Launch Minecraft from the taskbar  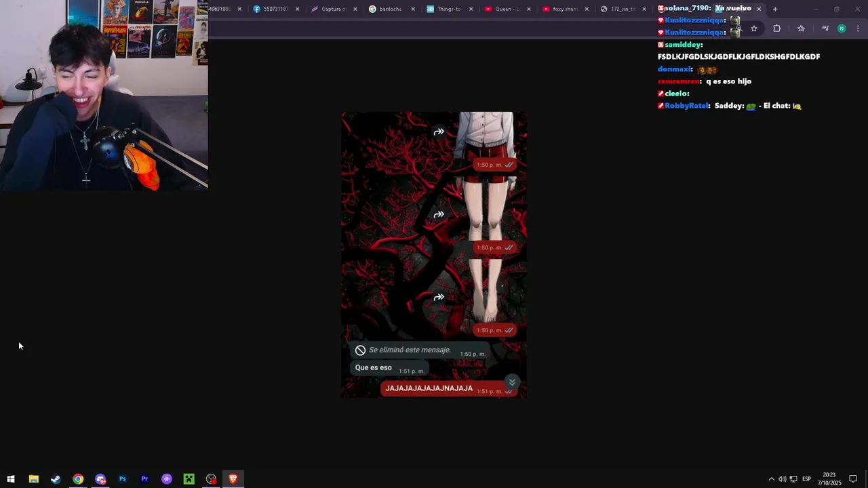(x=189, y=479)
